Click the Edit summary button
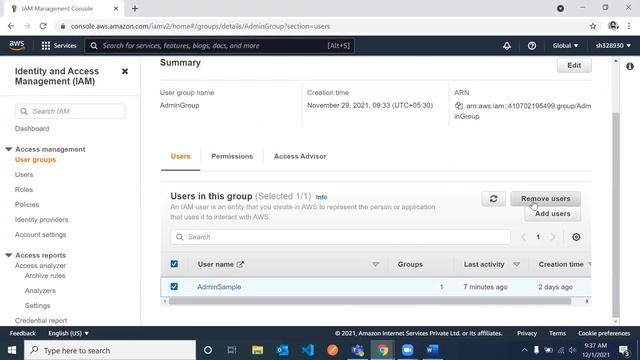 tap(574, 65)
